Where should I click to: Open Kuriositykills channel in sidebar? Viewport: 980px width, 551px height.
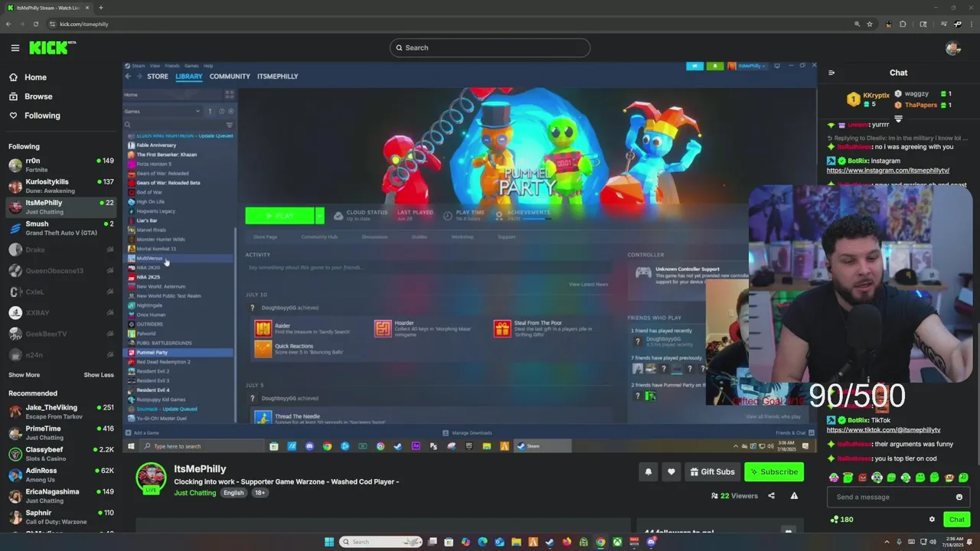click(x=61, y=186)
